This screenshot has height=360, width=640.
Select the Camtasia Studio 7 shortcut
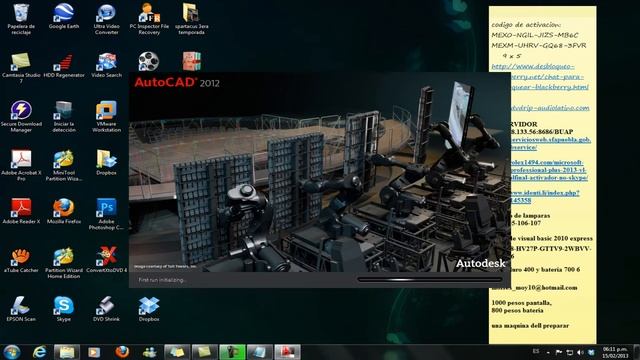click(21, 68)
